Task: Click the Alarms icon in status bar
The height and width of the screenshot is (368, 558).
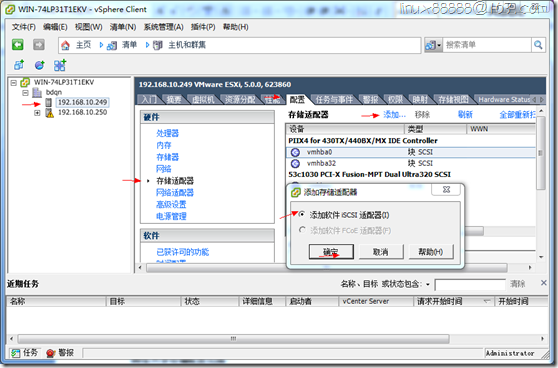Action: click(51, 353)
